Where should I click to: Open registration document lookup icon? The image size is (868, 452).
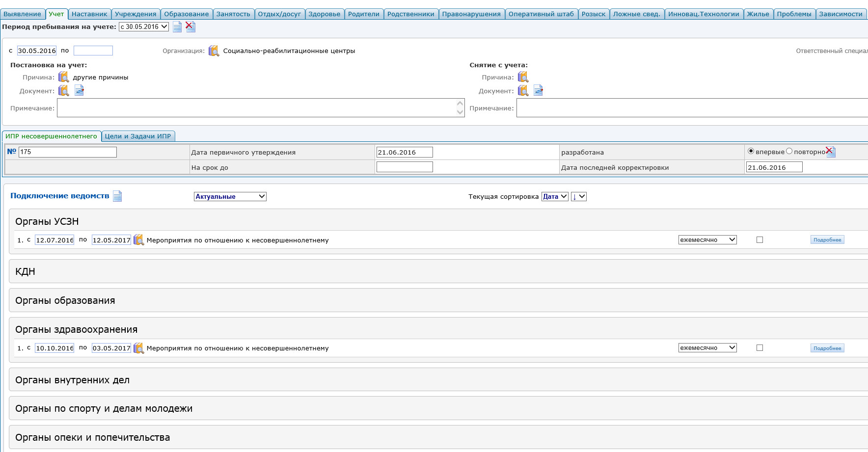(x=63, y=91)
